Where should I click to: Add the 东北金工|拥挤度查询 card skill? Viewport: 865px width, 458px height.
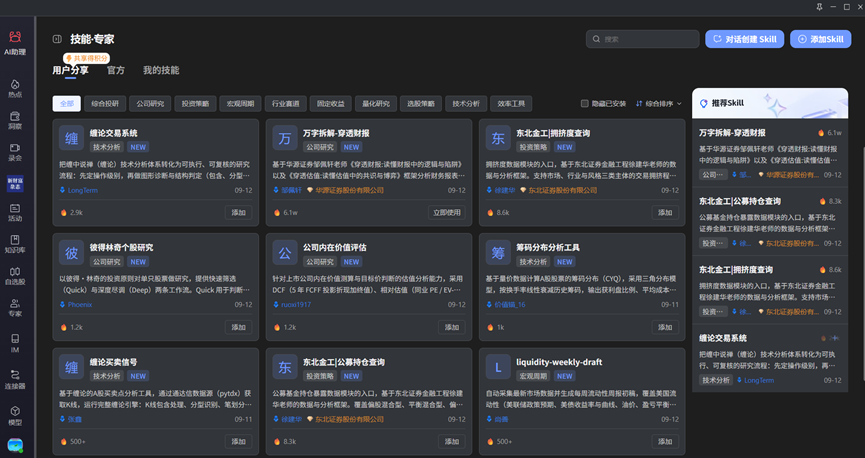[x=665, y=212]
